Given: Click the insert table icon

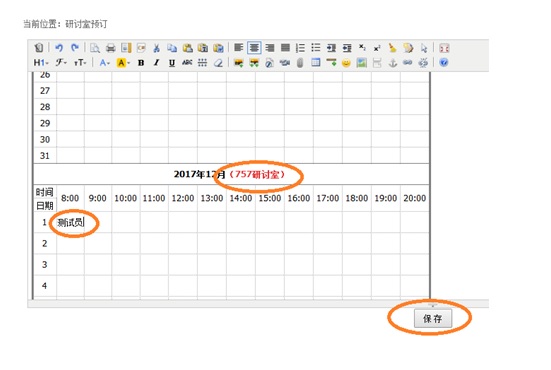Looking at the screenshot, I should tap(316, 63).
